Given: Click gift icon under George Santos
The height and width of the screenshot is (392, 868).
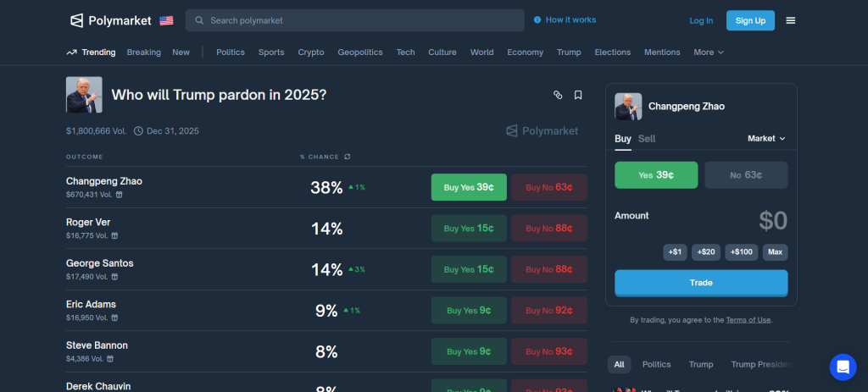Looking at the screenshot, I should [x=114, y=277].
